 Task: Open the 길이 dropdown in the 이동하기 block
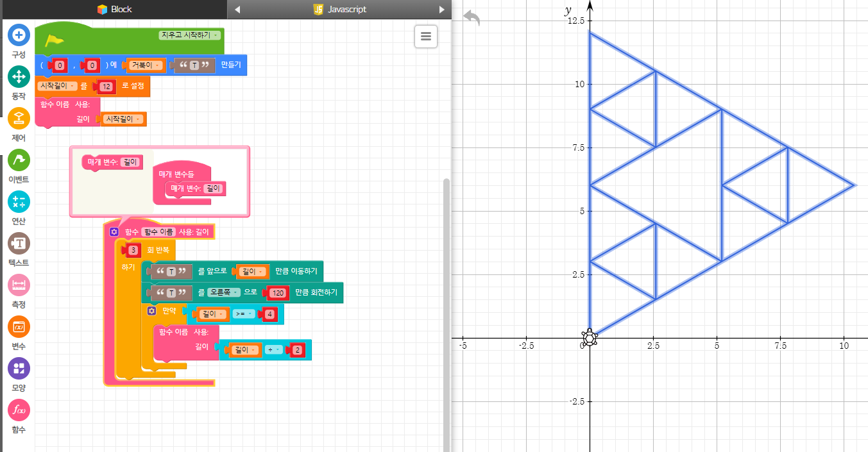(x=251, y=271)
